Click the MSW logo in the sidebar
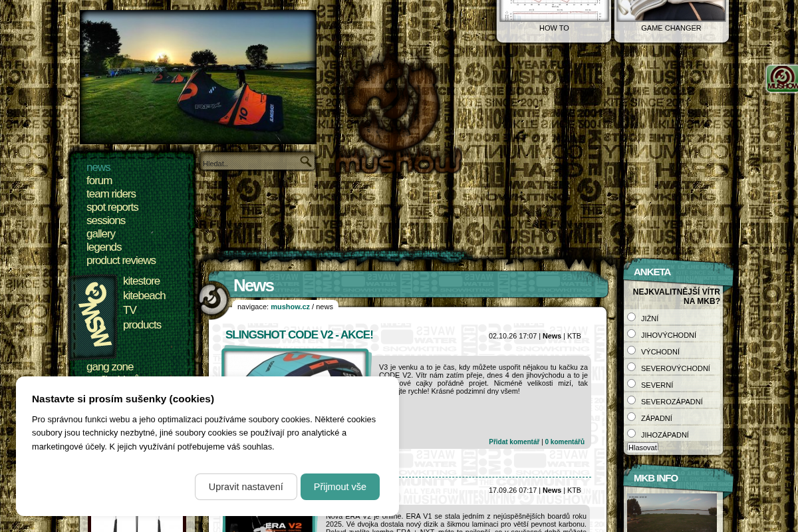 tap(94, 317)
